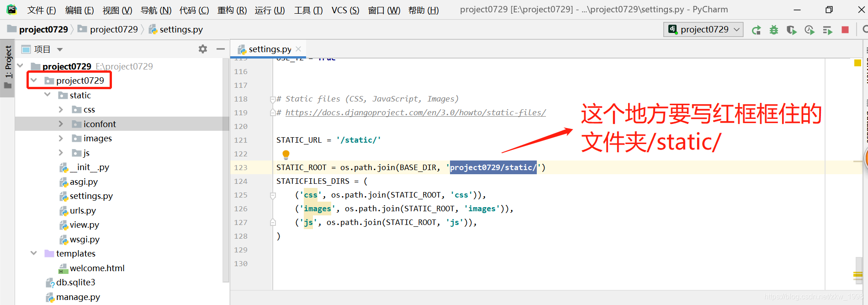
Task: Open the 帮助 (H) menu
Action: [x=423, y=10]
